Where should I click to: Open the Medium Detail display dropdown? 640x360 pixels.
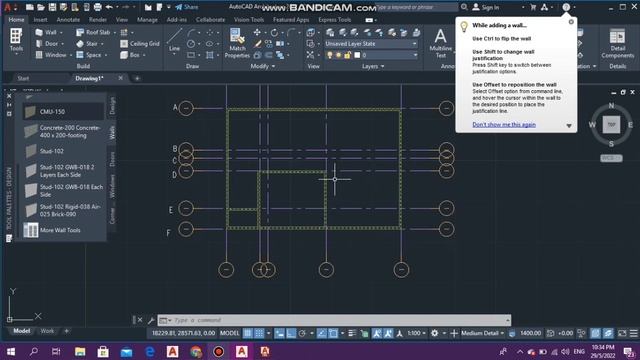pos(482,333)
